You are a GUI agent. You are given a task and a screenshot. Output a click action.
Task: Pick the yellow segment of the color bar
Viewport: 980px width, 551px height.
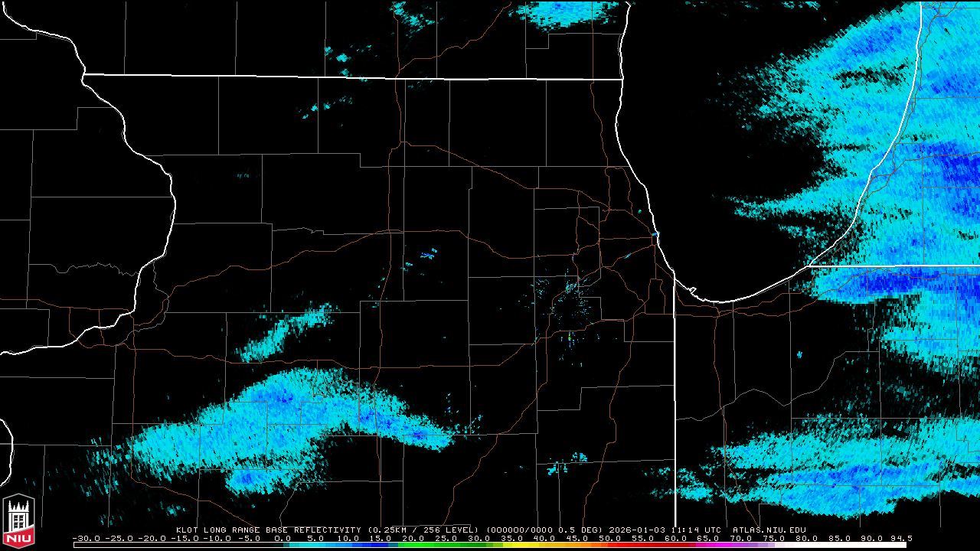(x=528, y=545)
